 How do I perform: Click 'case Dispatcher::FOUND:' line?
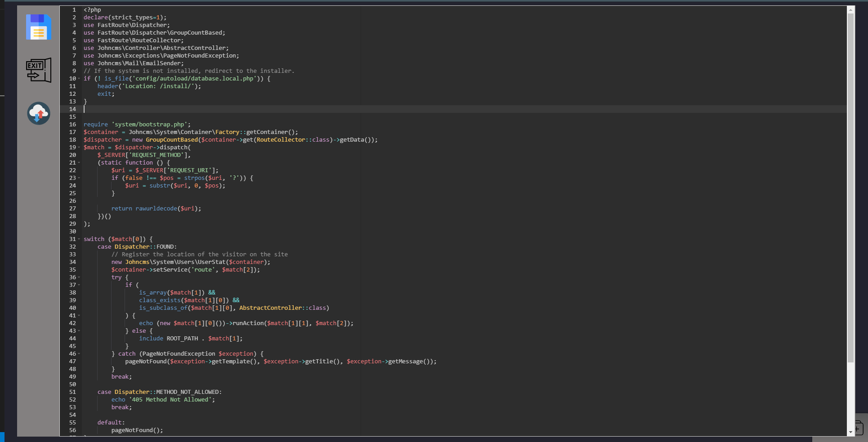[137, 247]
